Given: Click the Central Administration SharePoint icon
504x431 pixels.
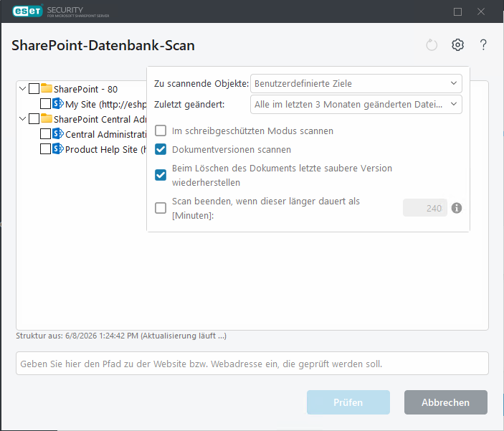Looking at the screenshot, I should (x=58, y=133).
